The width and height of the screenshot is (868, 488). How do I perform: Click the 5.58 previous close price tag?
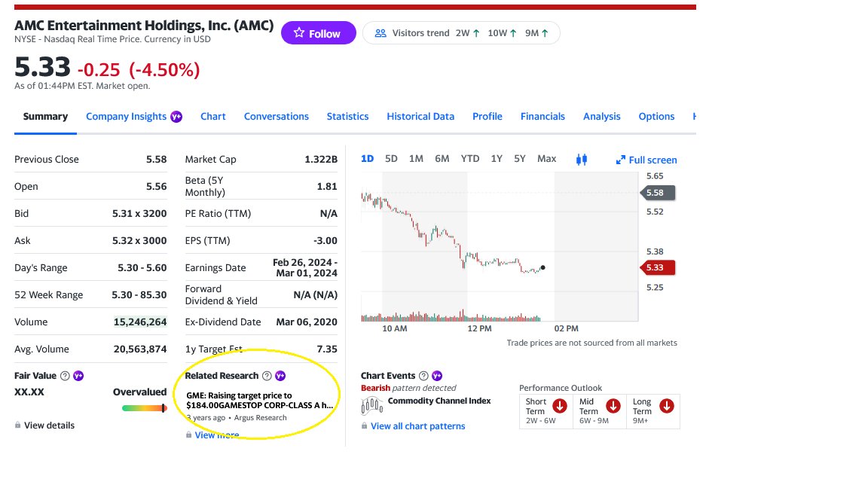(657, 193)
